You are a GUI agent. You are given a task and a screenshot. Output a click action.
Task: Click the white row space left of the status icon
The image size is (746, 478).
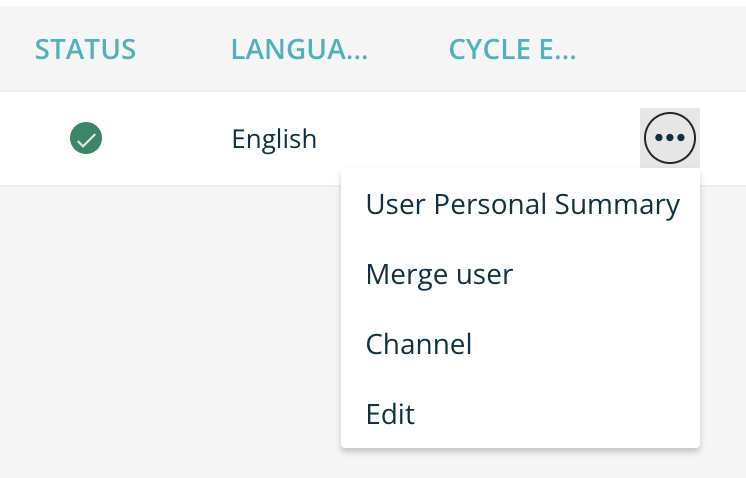[30, 138]
